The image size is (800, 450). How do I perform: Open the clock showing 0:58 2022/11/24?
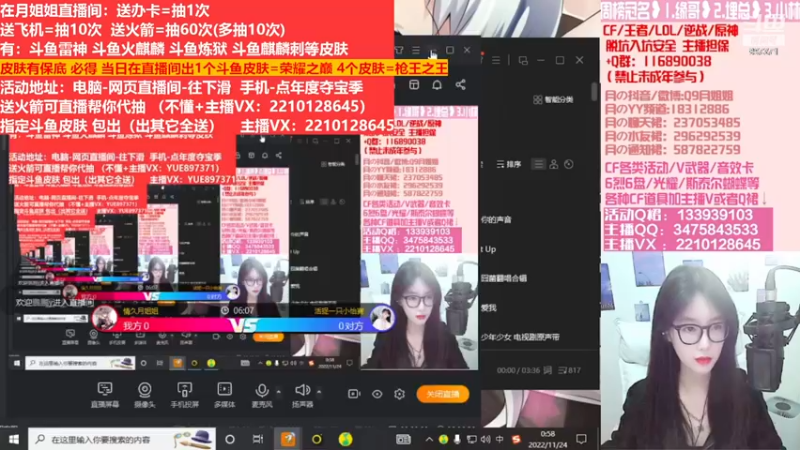tap(547, 439)
